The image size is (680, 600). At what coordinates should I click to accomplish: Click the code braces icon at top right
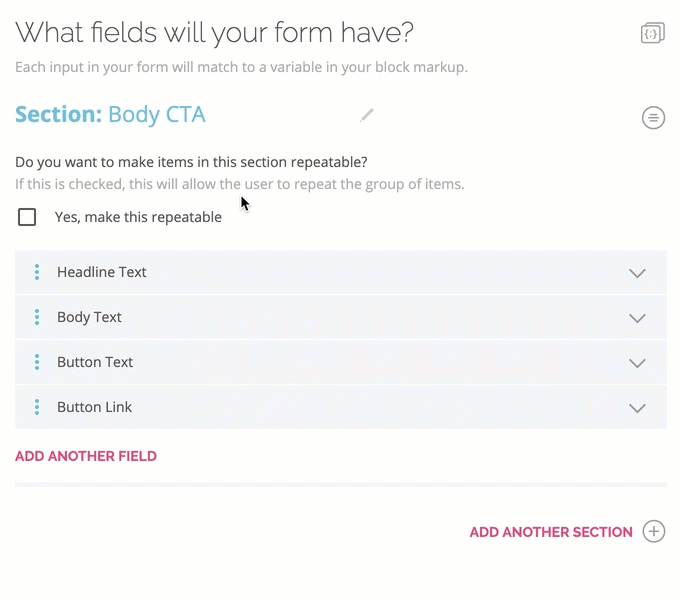[x=652, y=33]
